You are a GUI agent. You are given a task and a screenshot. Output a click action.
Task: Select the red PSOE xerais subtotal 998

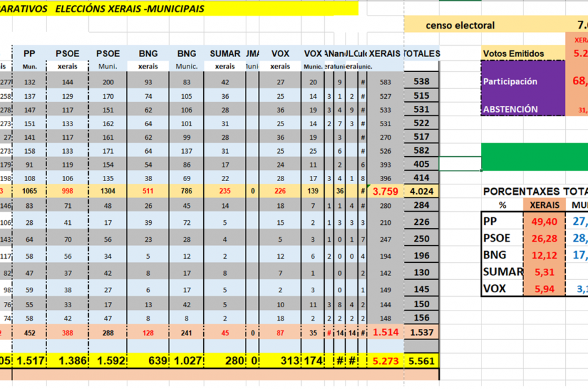point(67,191)
